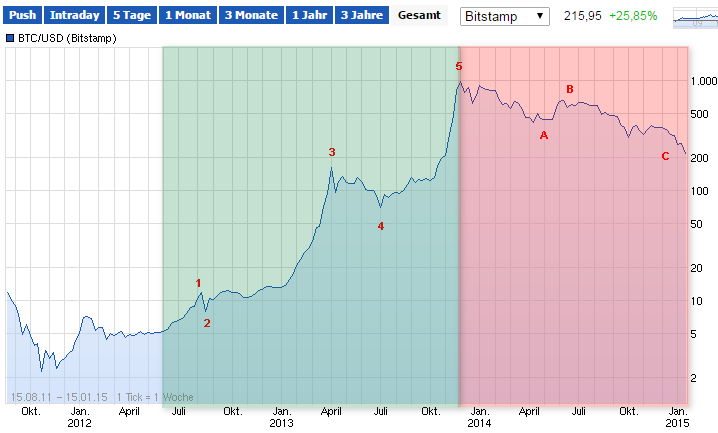Screen dimensions: 718x433
Task: Open the 3 Monate chart range
Action: [251, 15]
